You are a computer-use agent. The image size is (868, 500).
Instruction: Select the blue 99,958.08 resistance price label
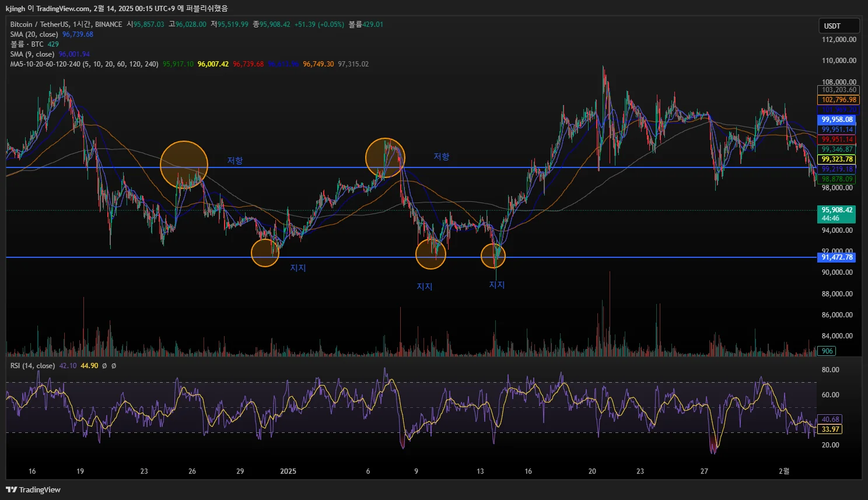click(x=836, y=120)
